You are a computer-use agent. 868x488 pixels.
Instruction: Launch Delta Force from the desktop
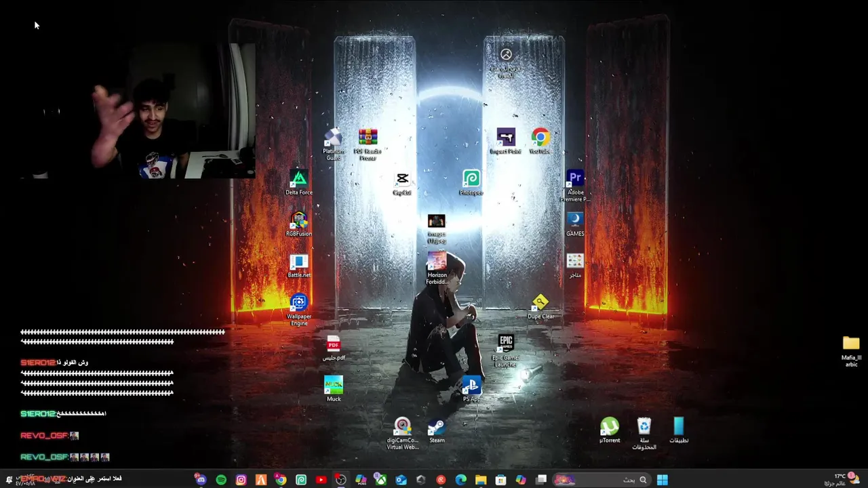pos(298,182)
